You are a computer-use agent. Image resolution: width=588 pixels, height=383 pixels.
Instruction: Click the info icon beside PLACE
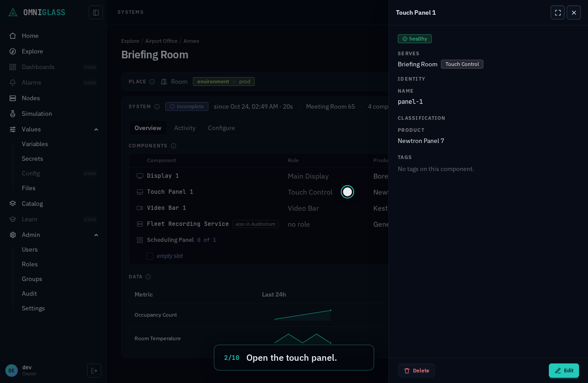pyautogui.click(x=152, y=81)
